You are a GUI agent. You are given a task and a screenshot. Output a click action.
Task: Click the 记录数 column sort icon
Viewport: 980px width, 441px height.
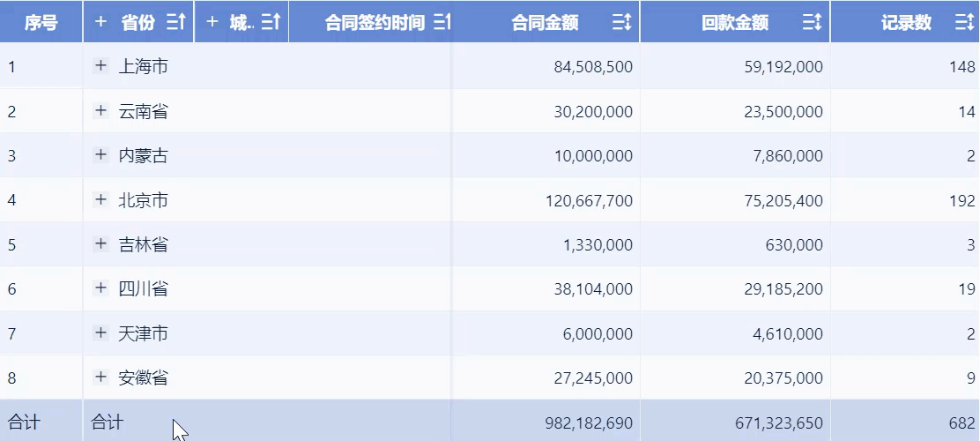point(964,24)
